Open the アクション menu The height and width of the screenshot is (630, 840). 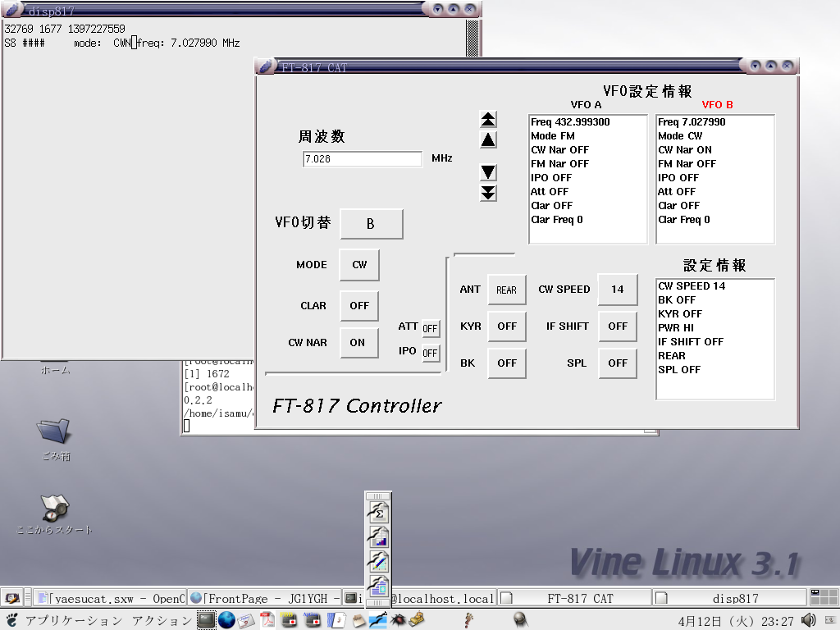tap(162, 621)
